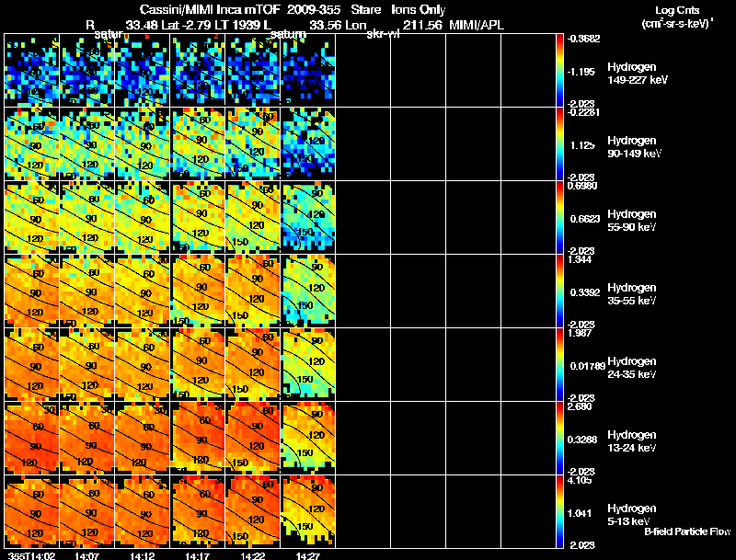The width and height of the screenshot is (736, 560).
Task: Click the 'Hydrogen 90-149 keV' label
Action: (x=635, y=147)
